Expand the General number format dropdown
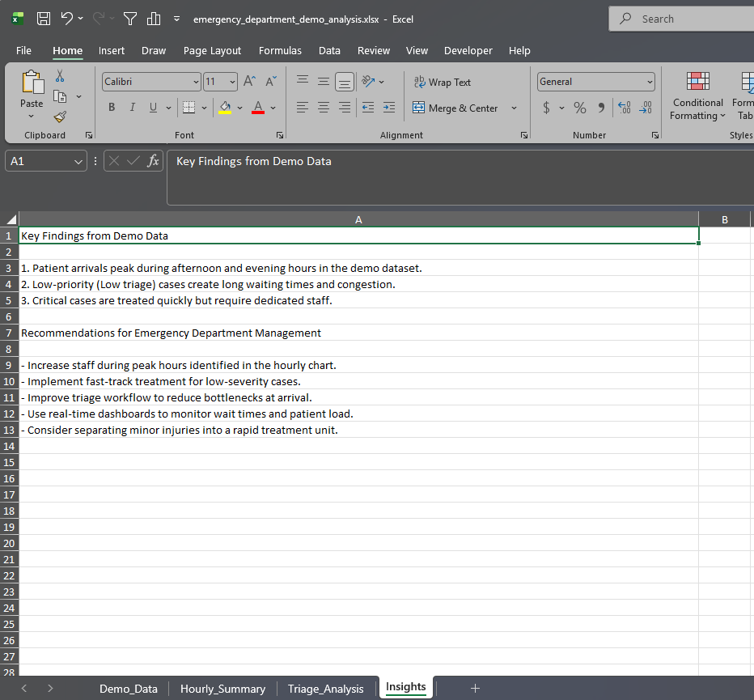The width and height of the screenshot is (754, 700). point(650,82)
